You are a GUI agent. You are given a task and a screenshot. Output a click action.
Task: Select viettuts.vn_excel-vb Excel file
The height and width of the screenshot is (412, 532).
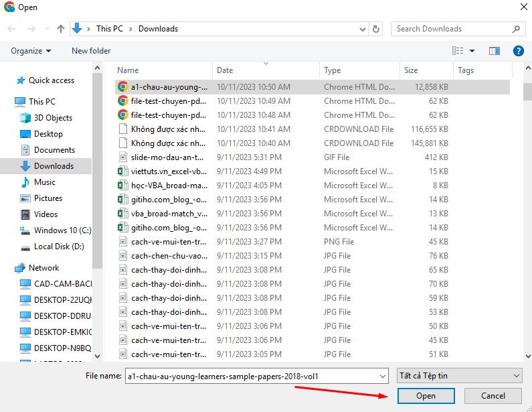click(312, 171)
